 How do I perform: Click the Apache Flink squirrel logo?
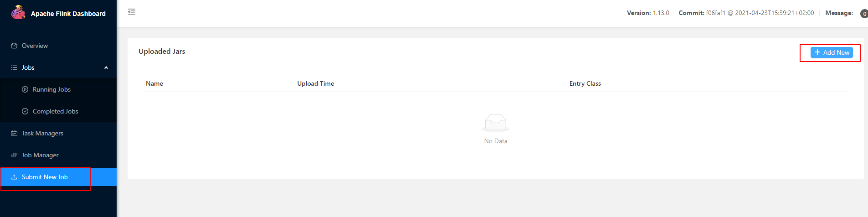(x=18, y=12)
